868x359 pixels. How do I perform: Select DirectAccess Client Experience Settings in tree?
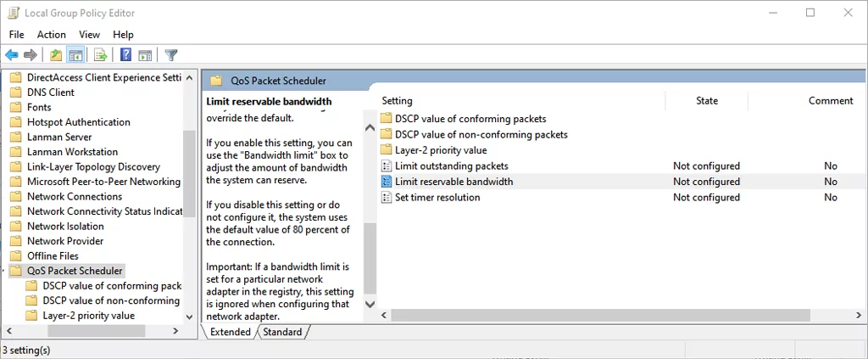click(104, 77)
